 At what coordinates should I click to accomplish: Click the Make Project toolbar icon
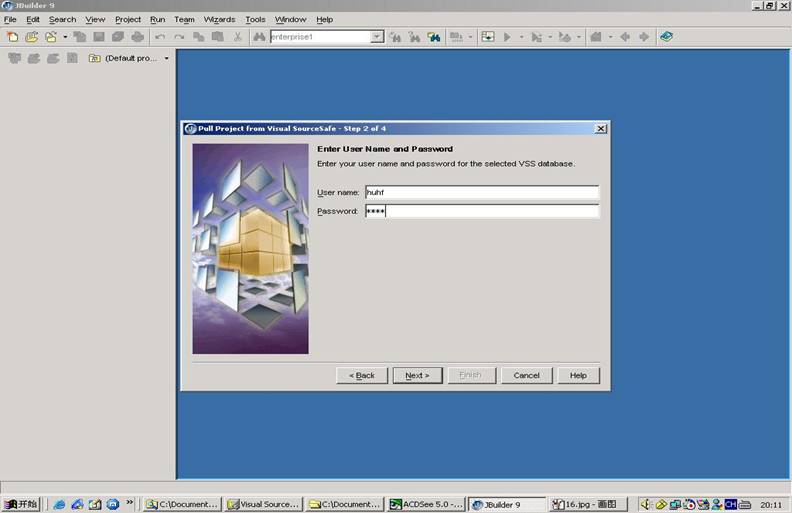457,37
